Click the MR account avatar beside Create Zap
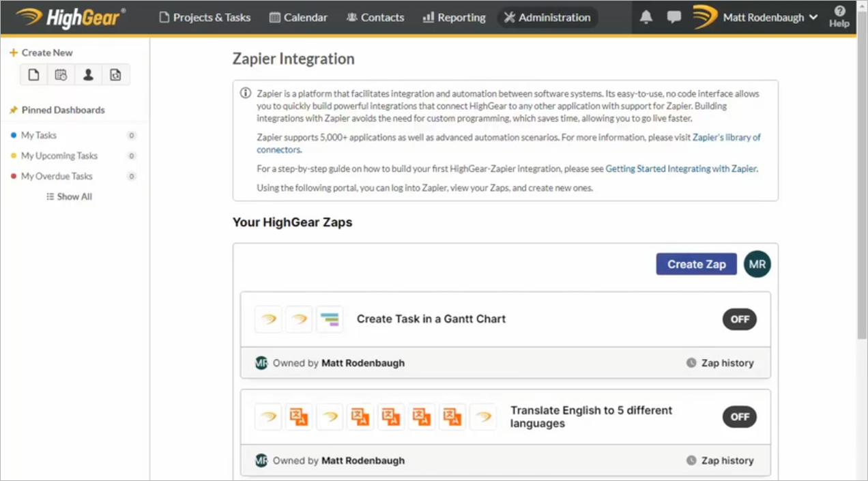 [757, 264]
